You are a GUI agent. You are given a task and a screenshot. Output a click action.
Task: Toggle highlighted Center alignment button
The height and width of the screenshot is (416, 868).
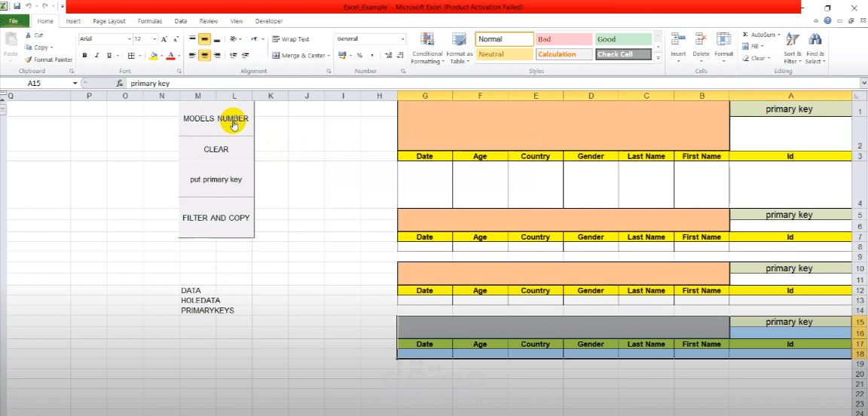(204, 56)
